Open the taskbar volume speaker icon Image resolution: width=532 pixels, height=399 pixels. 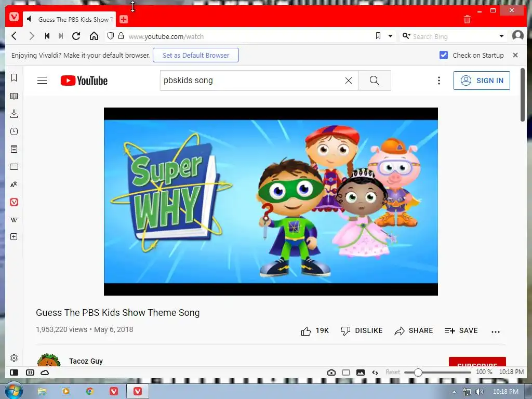pyautogui.click(x=480, y=392)
